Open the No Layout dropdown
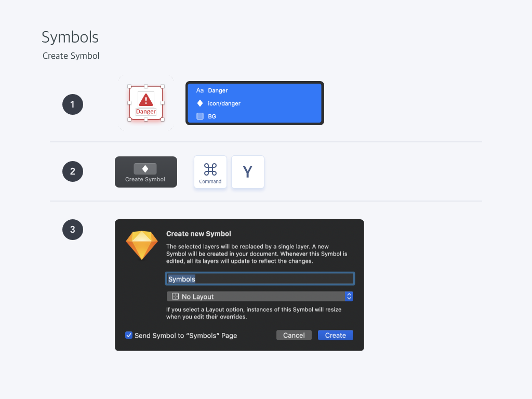Screen dimensions: 532x399 click(x=260, y=297)
